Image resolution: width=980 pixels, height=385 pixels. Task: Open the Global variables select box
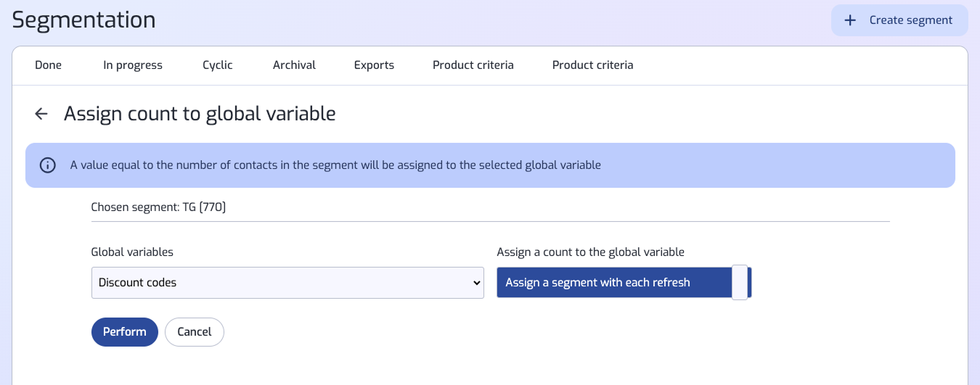287,283
